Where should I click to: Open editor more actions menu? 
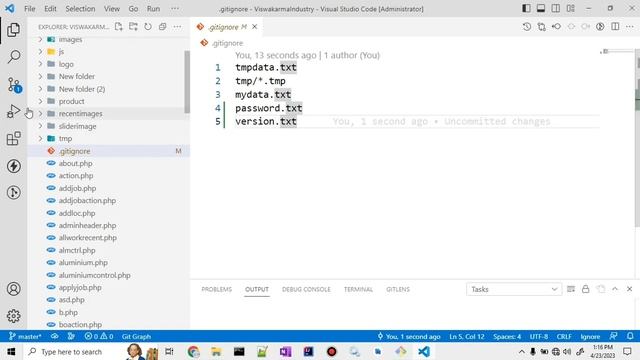630,27
